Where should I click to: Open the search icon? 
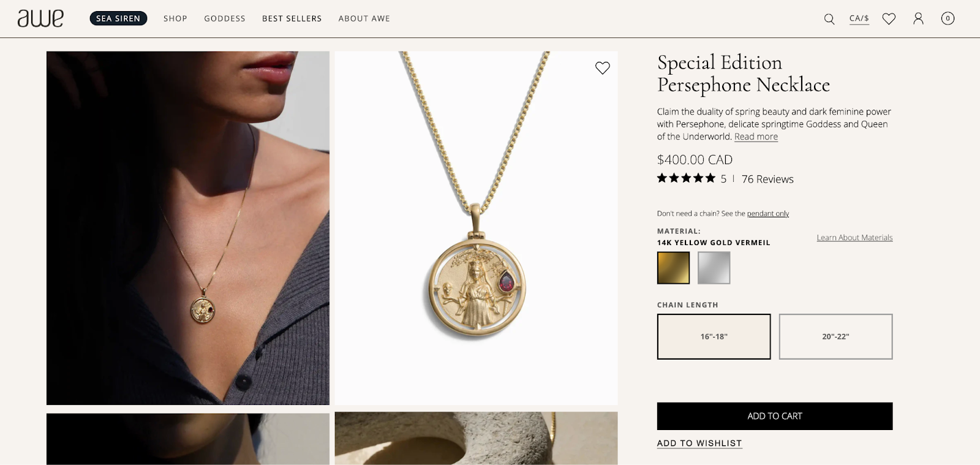(x=829, y=19)
